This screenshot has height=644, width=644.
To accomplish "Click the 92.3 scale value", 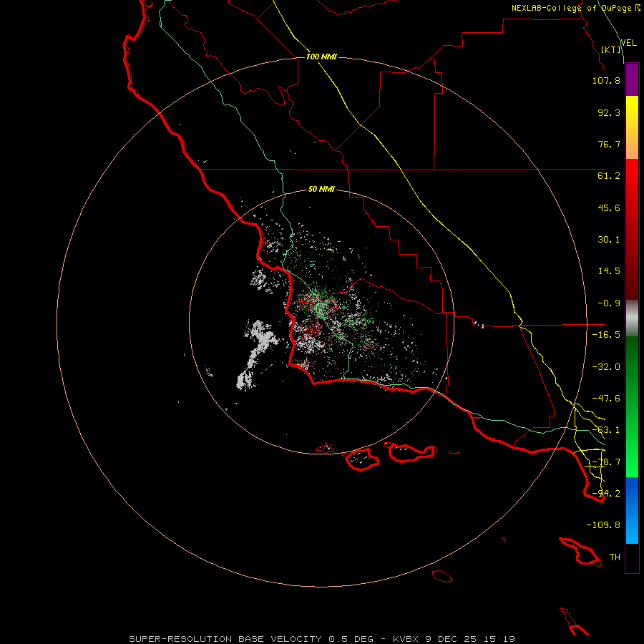I will [609, 112].
